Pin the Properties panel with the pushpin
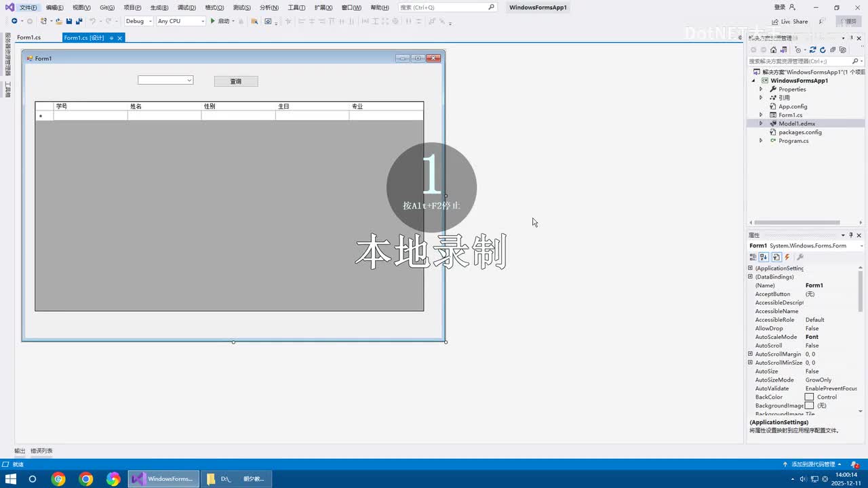Viewport: 868px width, 488px height. 851,235
